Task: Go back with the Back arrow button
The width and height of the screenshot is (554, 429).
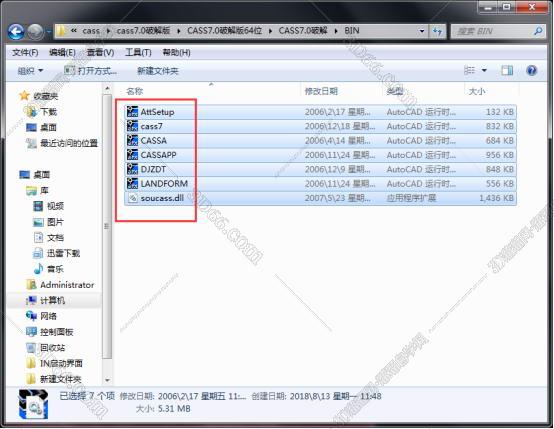Action: [16, 32]
